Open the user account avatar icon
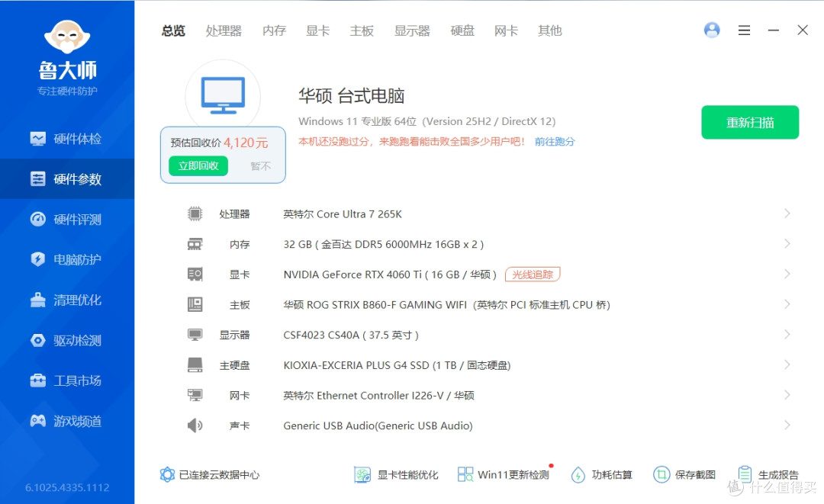Screen dimensions: 824x504 712,30
